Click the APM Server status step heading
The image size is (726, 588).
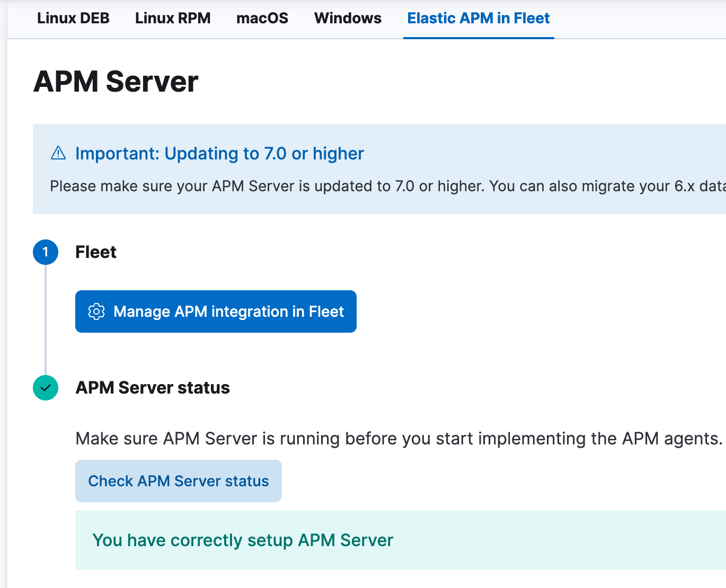click(x=153, y=388)
